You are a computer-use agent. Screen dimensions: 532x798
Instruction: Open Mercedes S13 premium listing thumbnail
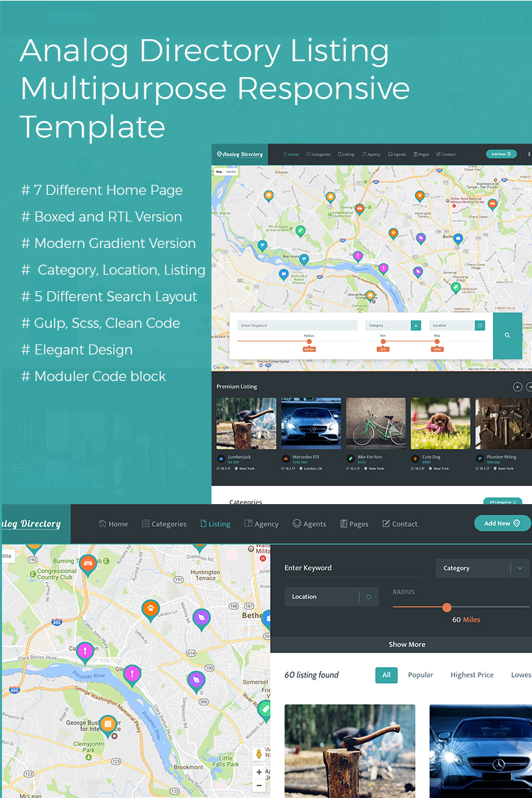tap(311, 424)
